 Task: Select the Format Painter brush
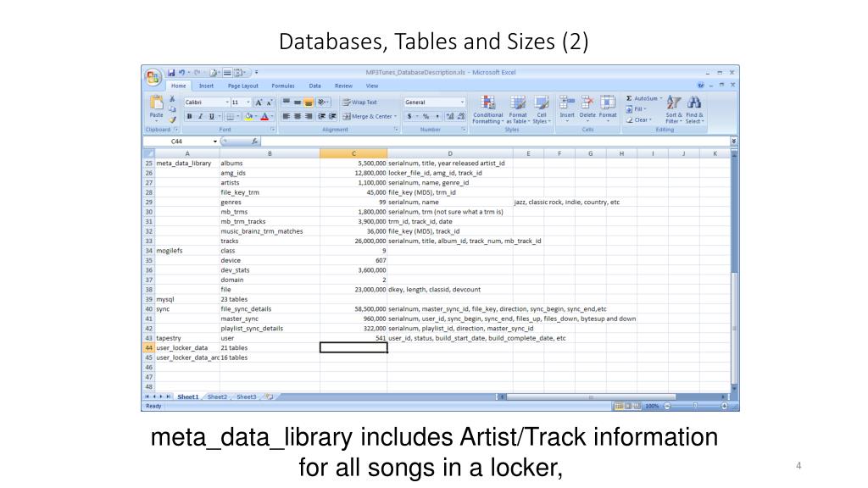tap(172, 119)
